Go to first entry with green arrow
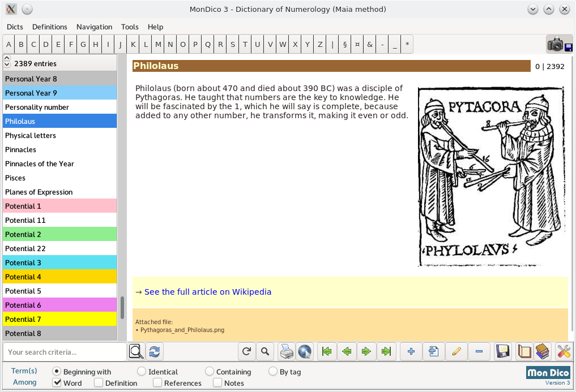 click(x=327, y=352)
